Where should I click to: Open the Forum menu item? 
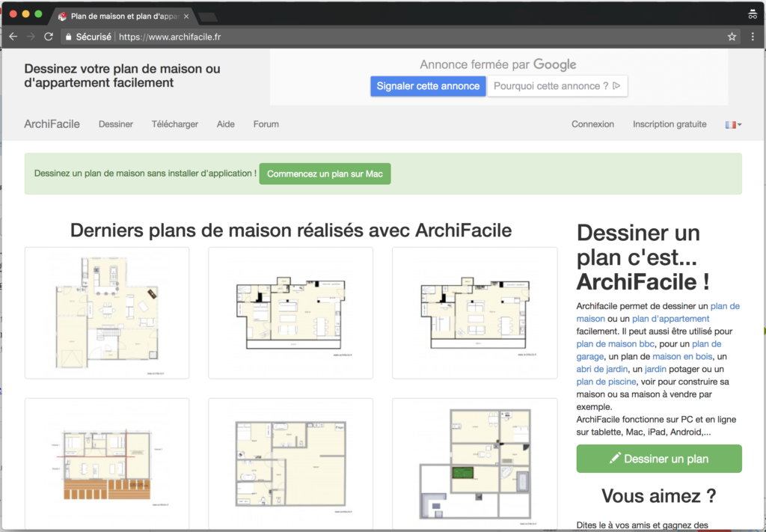coord(266,124)
